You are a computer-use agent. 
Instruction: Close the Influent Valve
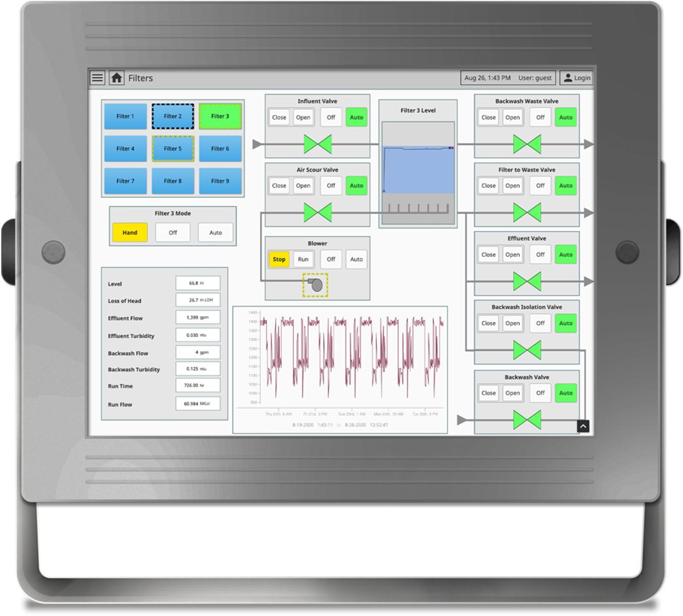pos(279,117)
